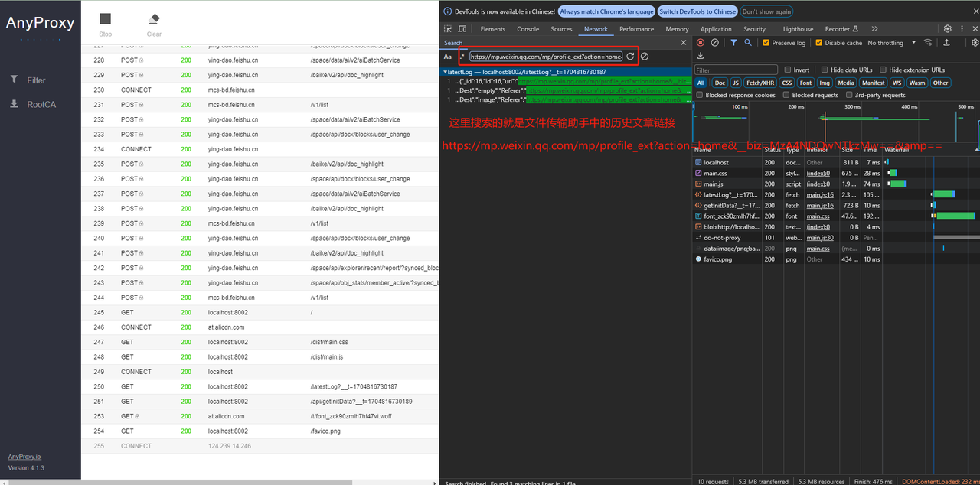This screenshot has height=485, width=980.
Task: Clear the network log in DevTools
Action: pos(714,43)
